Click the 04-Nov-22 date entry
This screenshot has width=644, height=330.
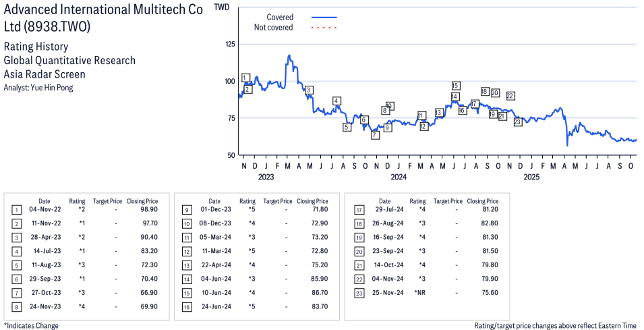(x=44, y=211)
